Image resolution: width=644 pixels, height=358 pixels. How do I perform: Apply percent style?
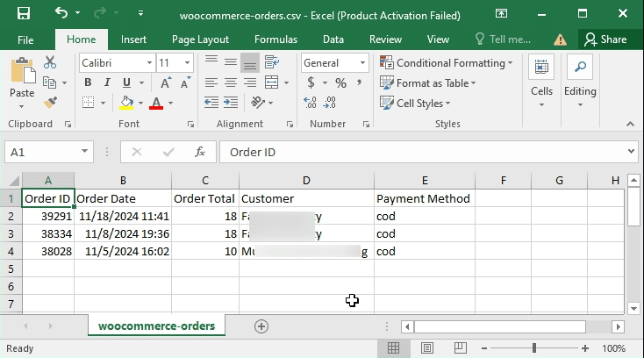coord(340,83)
